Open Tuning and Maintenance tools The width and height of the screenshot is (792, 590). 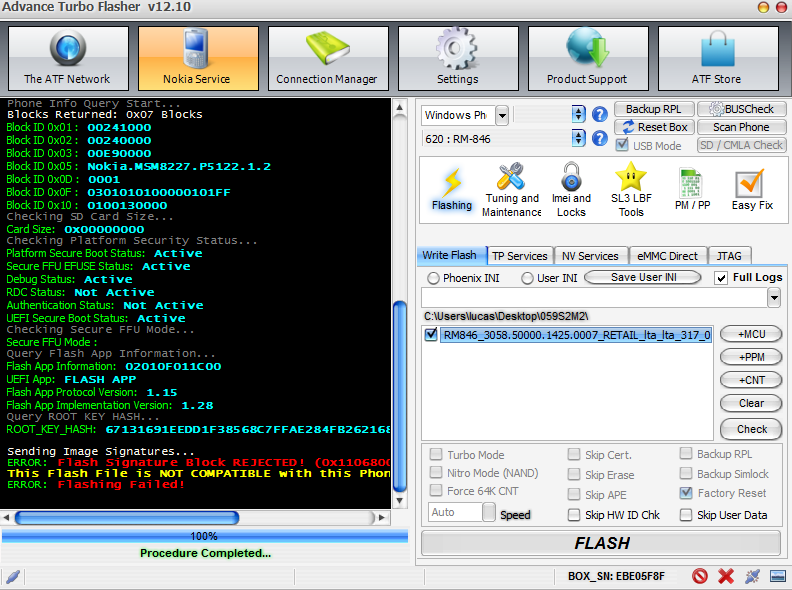coord(512,190)
